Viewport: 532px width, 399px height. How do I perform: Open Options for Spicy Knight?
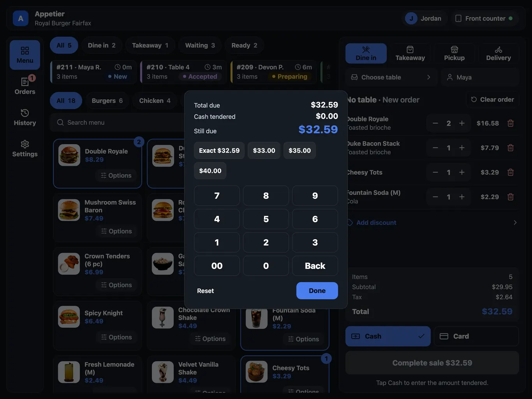tap(116, 337)
